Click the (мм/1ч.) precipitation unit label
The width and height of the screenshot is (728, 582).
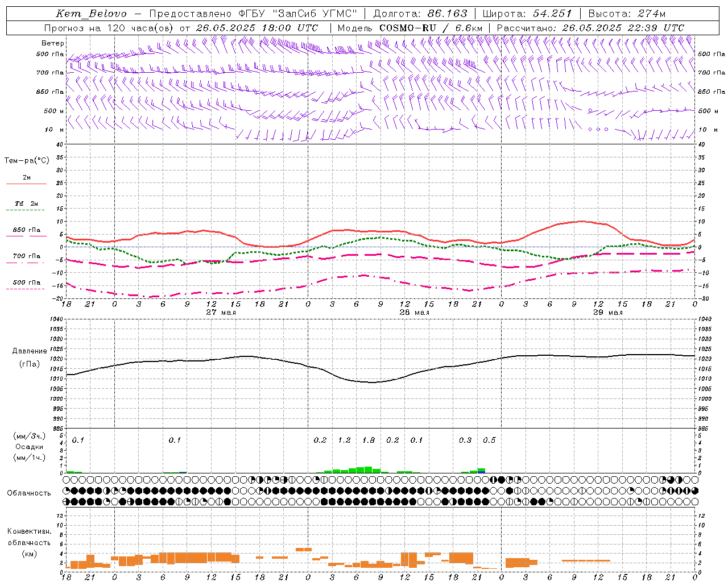tap(29, 458)
